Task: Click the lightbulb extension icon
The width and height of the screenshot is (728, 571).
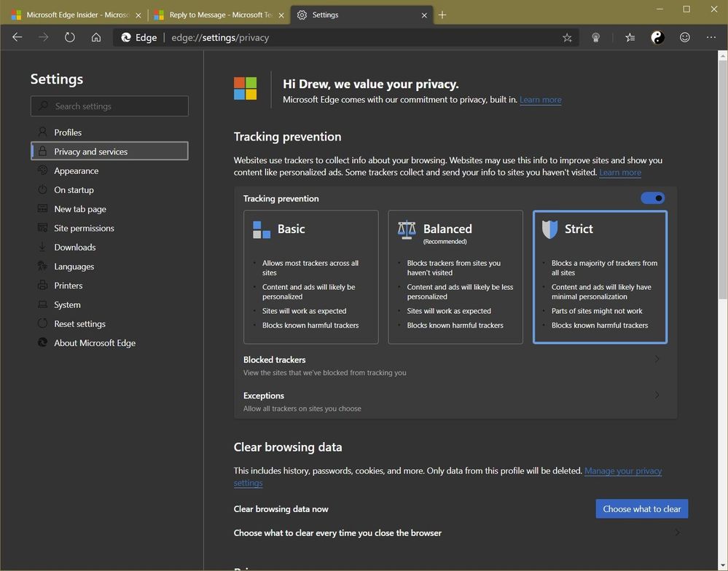Action: (x=595, y=38)
